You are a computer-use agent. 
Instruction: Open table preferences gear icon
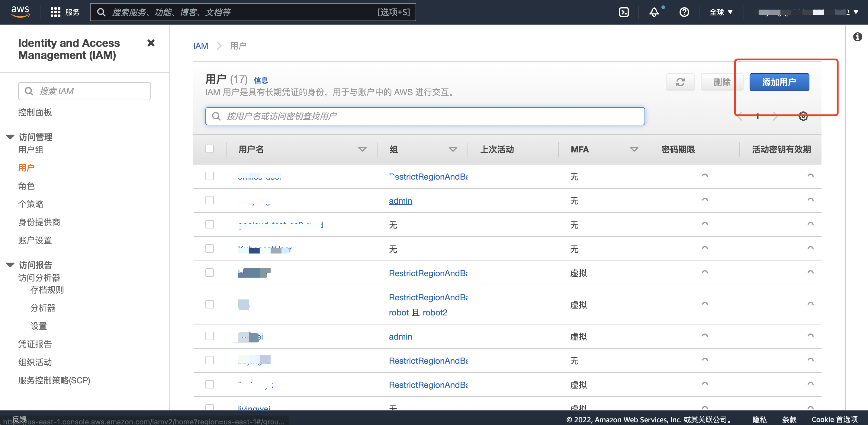pos(803,116)
